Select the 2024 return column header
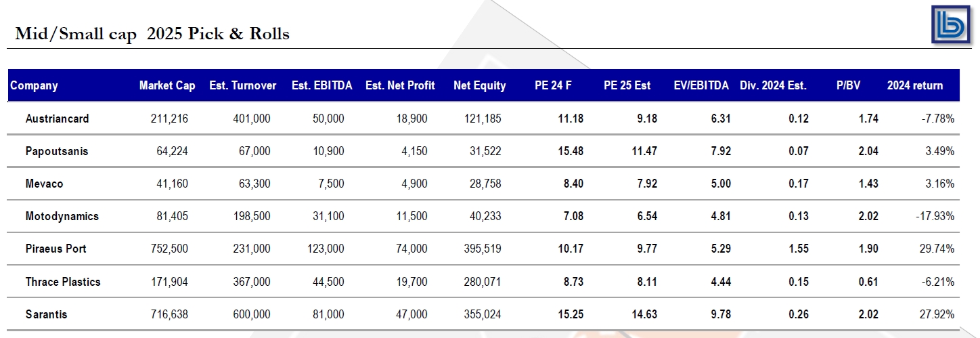 [x=915, y=86]
